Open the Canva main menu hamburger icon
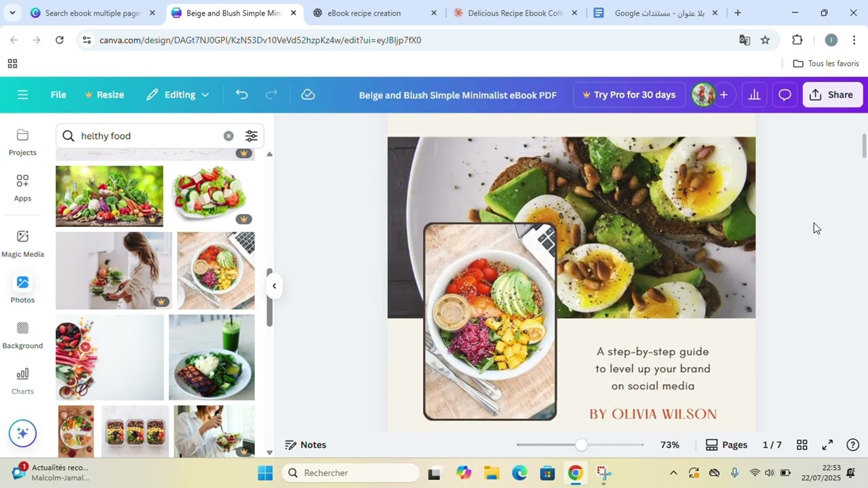Image resolution: width=868 pixels, height=488 pixels. pos(22,95)
